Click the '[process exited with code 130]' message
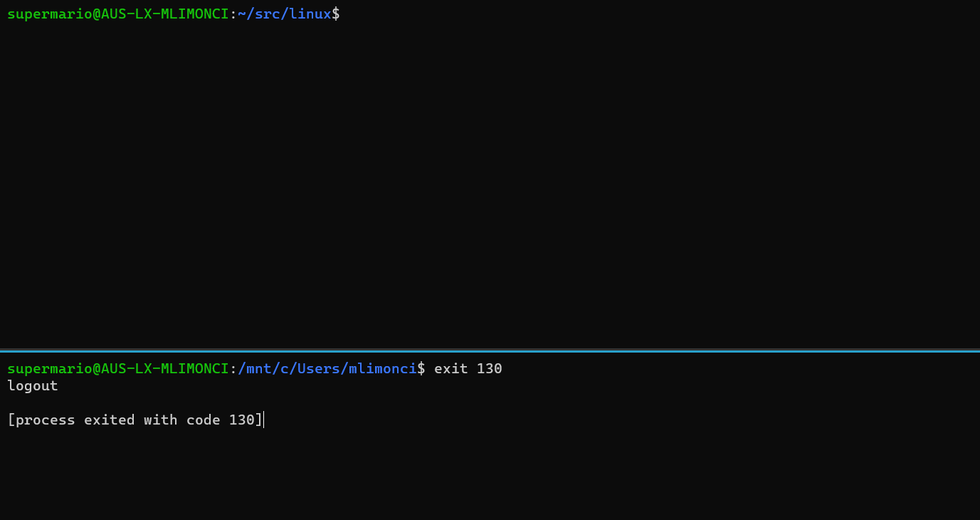This screenshot has height=520, width=980. coord(135,420)
